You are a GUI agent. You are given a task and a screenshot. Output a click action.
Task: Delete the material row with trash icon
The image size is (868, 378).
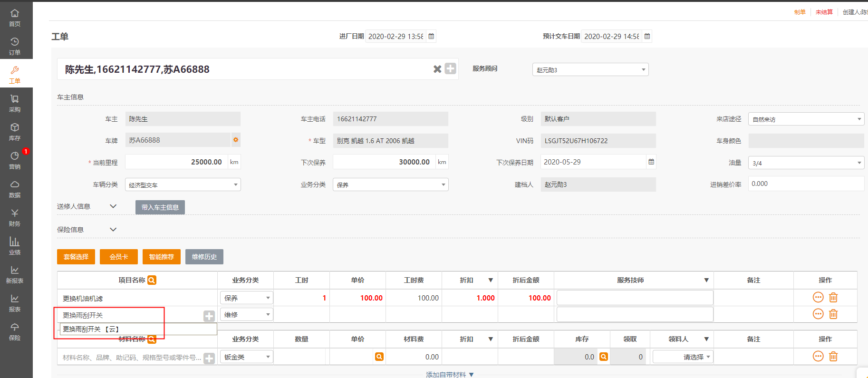[x=833, y=357]
